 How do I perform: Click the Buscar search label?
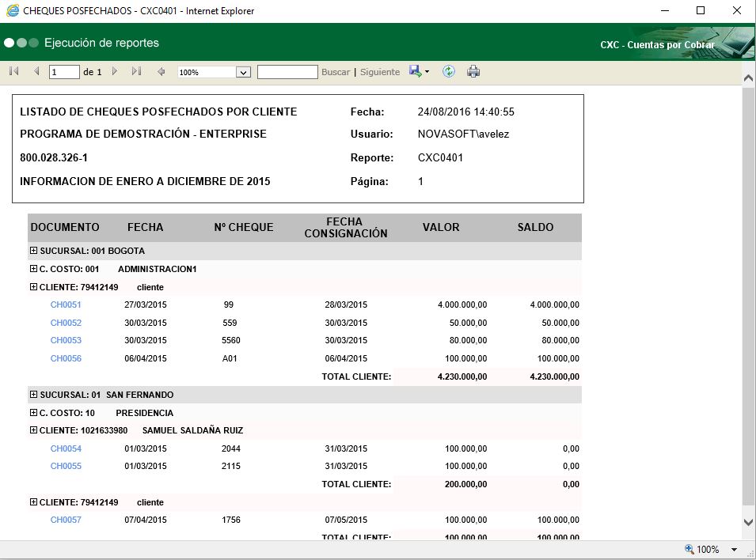[x=336, y=71]
